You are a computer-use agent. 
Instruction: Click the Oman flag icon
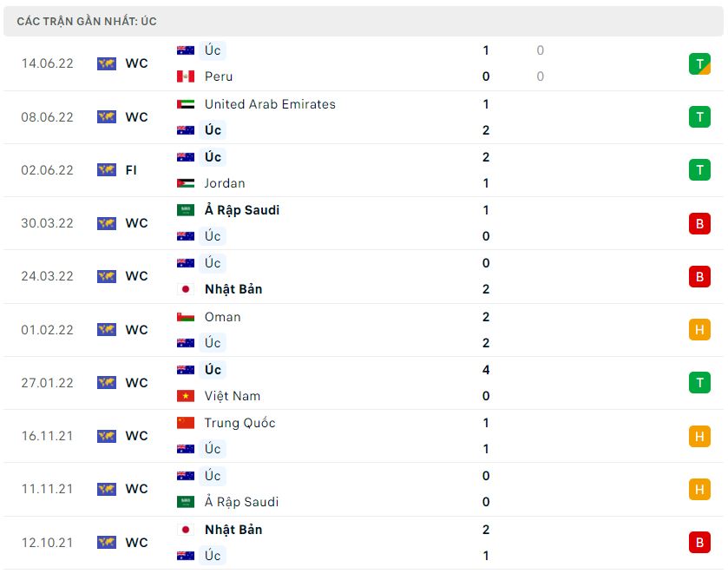pyautogui.click(x=186, y=317)
